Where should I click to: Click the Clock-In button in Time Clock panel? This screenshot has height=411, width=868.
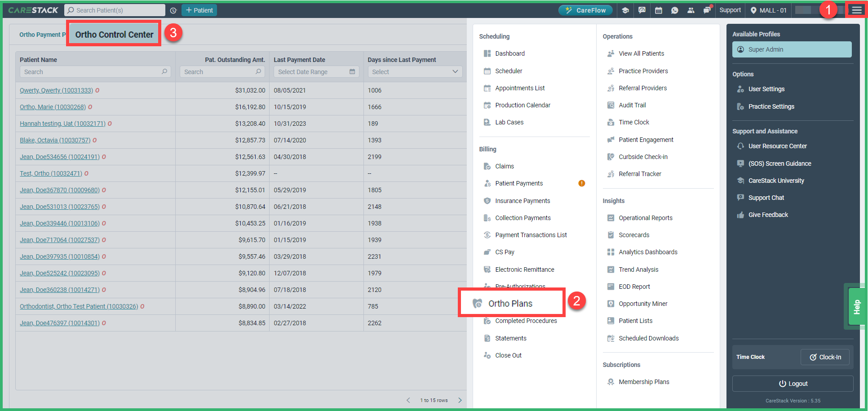pyautogui.click(x=825, y=357)
